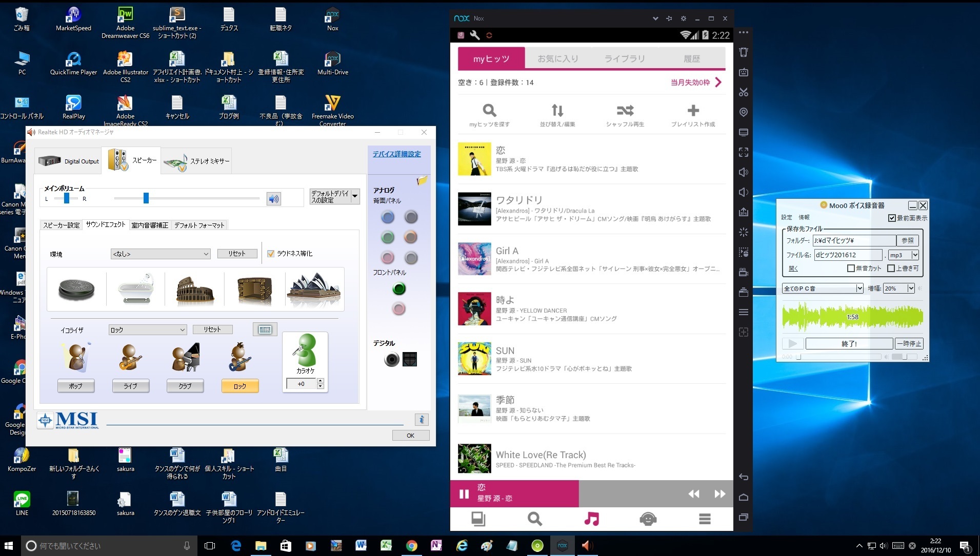
Task: Open 増幅 20% dropdown
Action: click(899, 289)
